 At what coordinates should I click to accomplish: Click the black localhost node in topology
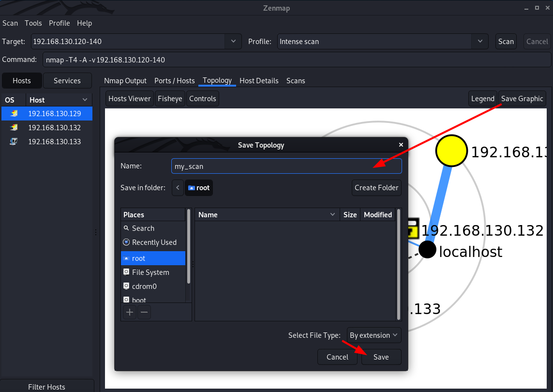(x=427, y=250)
